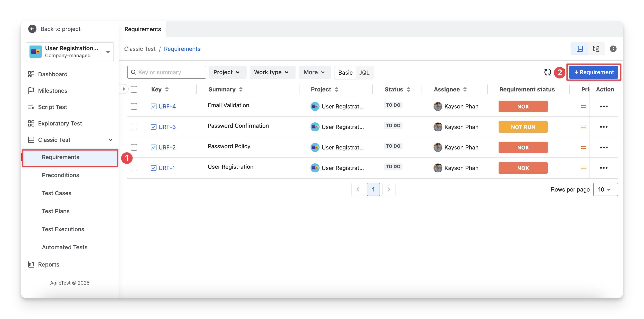Image resolution: width=644 pixels, height=319 pixels.
Task: Check the URF-3 row checkbox
Action: (x=134, y=127)
